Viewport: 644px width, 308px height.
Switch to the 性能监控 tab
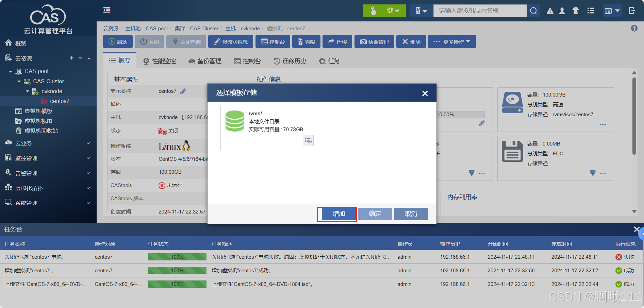(160, 61)
